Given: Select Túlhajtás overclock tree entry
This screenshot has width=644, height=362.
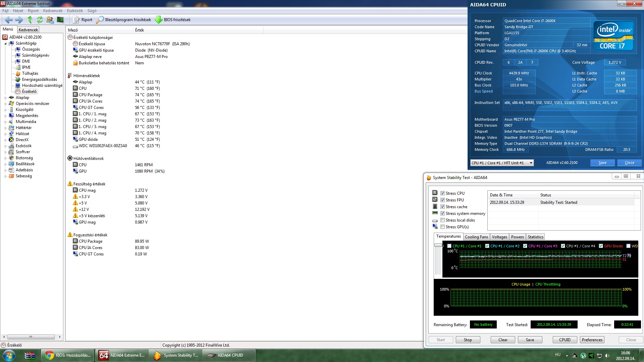Looking at the screenshot, I should click(x=30, y=73).
